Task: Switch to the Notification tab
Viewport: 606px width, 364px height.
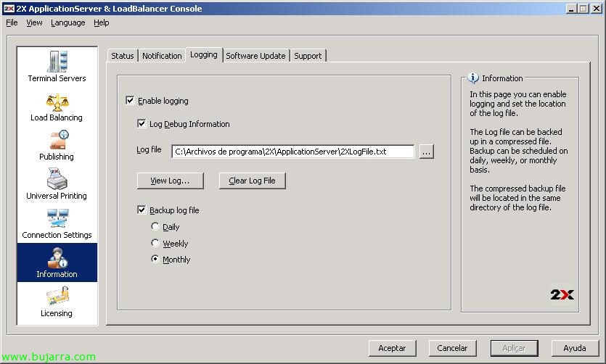Action: (162, 56)
